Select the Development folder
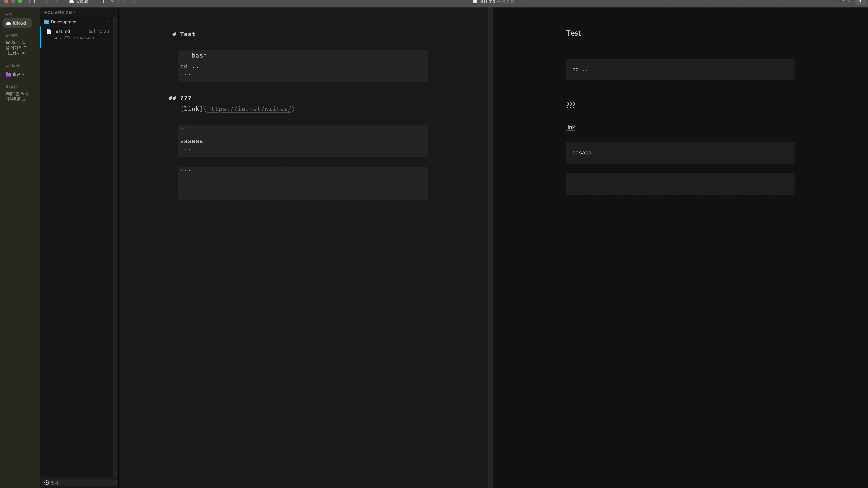Viewport: 868px width, 488px height. point(64,22)
